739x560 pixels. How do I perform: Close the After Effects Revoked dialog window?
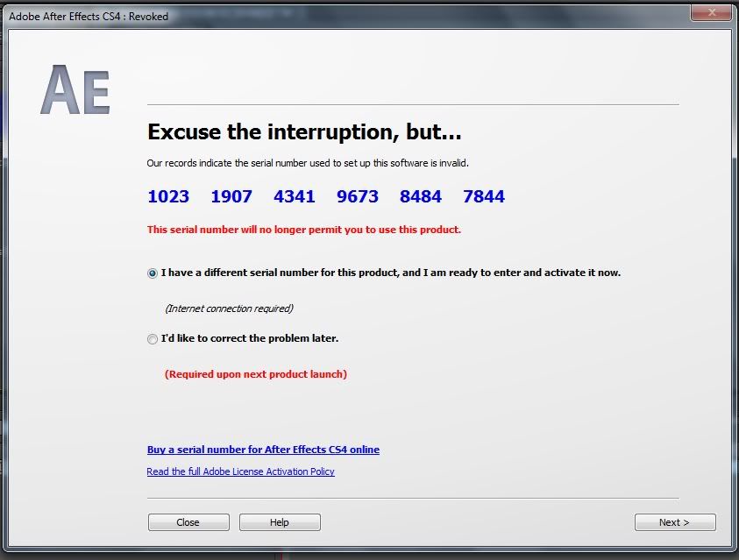click(712, 13)
